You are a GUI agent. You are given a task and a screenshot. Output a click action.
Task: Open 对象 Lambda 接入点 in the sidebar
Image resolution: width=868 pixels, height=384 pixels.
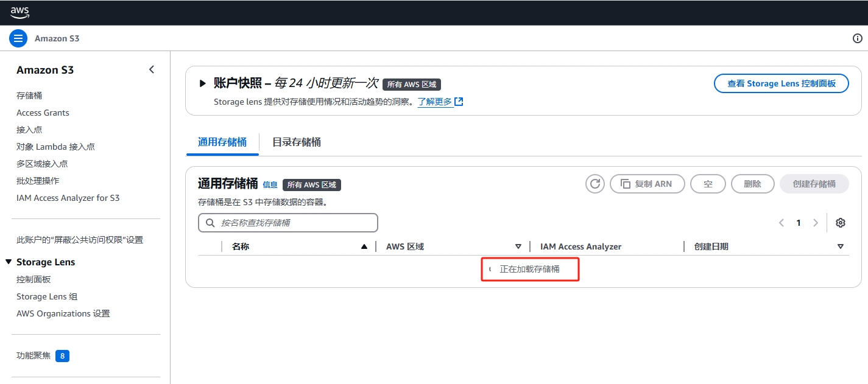point(55,147)
